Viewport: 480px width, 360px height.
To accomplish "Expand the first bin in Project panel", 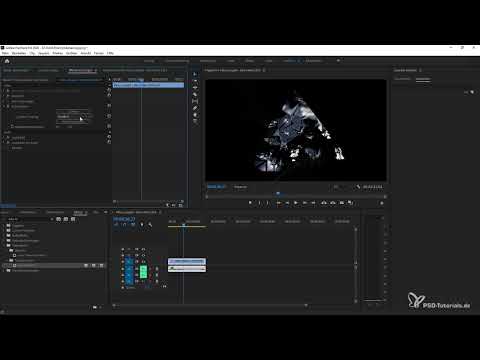I will (x=4, y=226).
